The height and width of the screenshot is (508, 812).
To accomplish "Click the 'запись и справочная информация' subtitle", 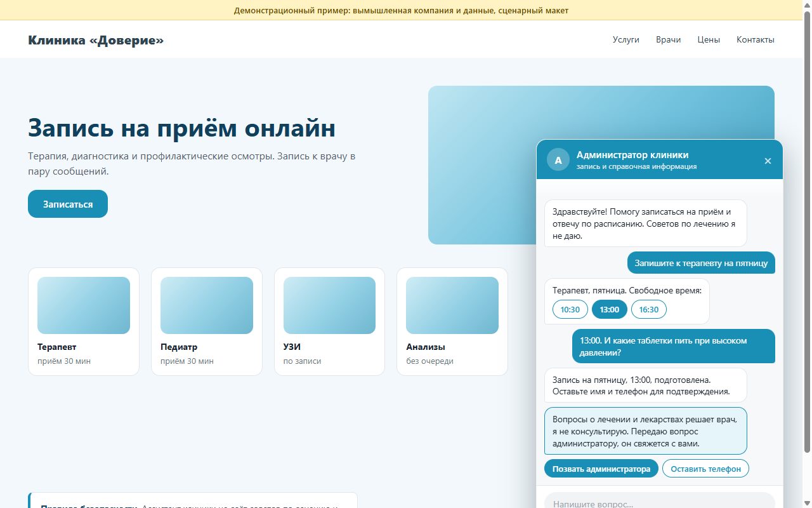I will 636,167.
